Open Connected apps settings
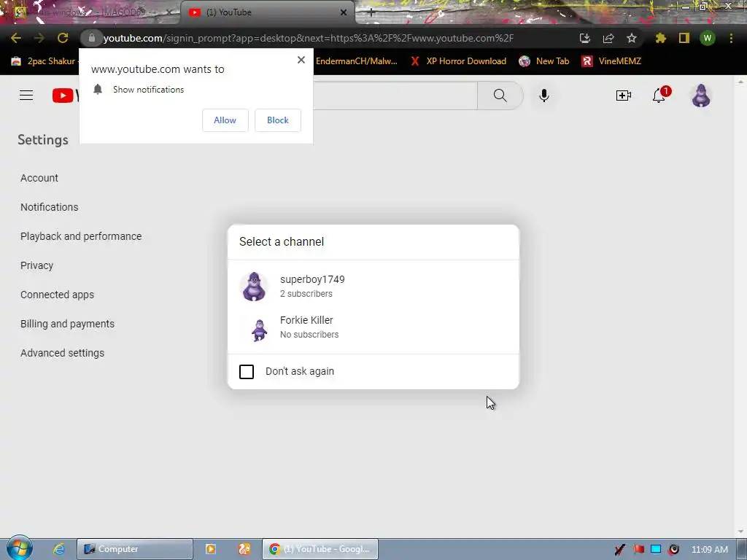Screen dimensions: 747x560 (57, 295)
